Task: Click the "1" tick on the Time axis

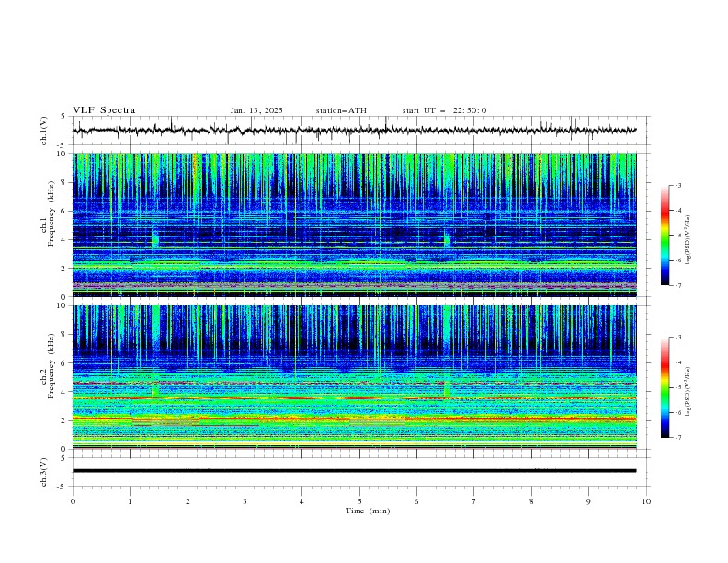Action: 130,501
